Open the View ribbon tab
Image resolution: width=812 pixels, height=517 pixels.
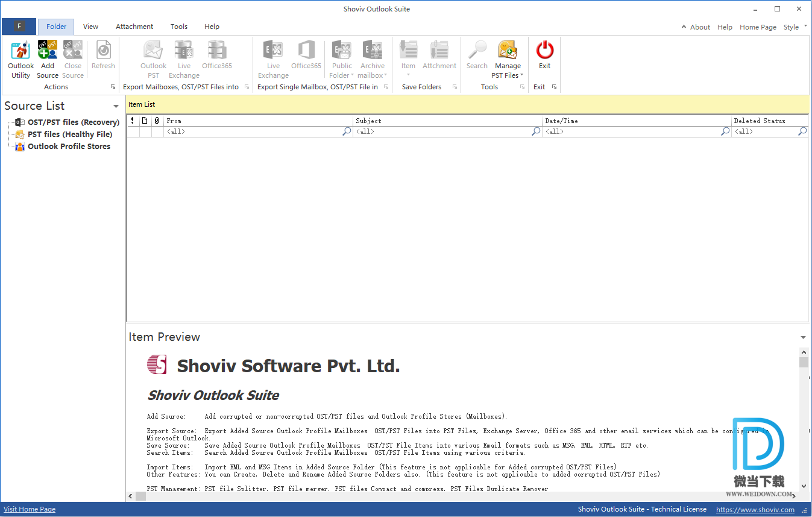[x=90, y=27]
